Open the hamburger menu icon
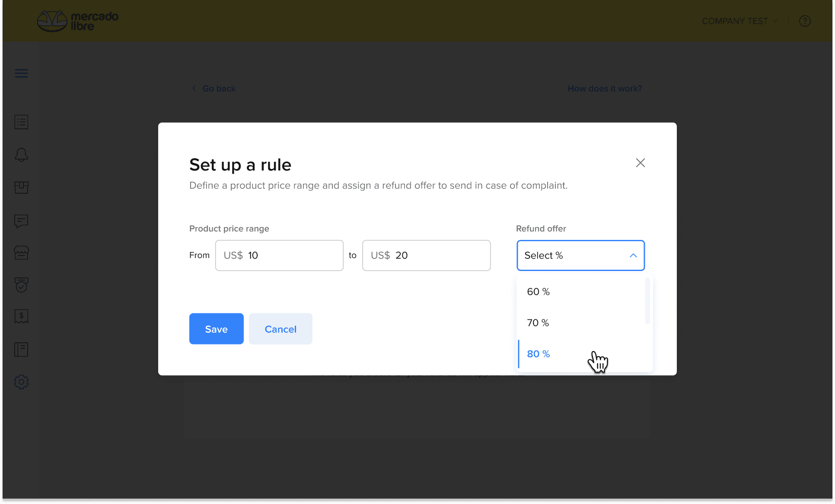835x504 pixels. [21, 73]
